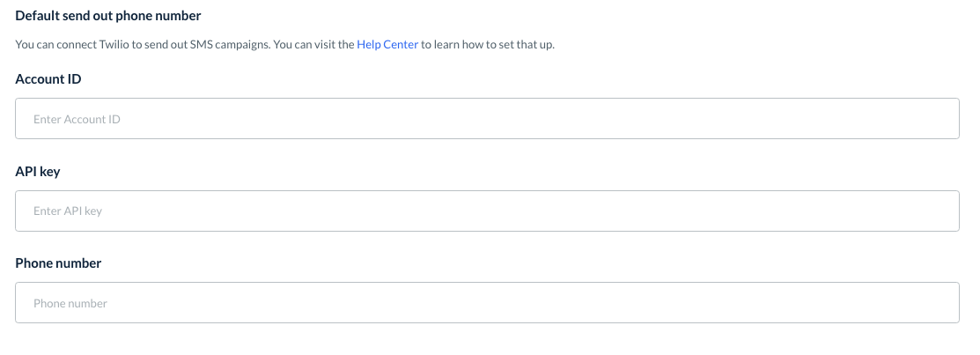Click the "Account ID" field label
The height and width of the screenshot is (355, 980).
pos(48,79)
